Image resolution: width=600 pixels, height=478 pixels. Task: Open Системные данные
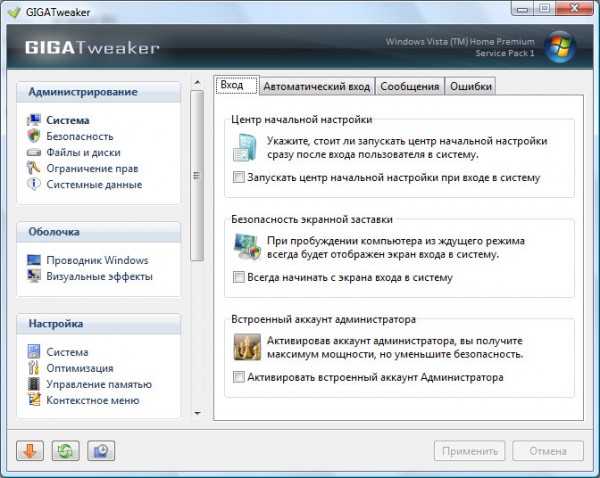click(x=94, y=184)
